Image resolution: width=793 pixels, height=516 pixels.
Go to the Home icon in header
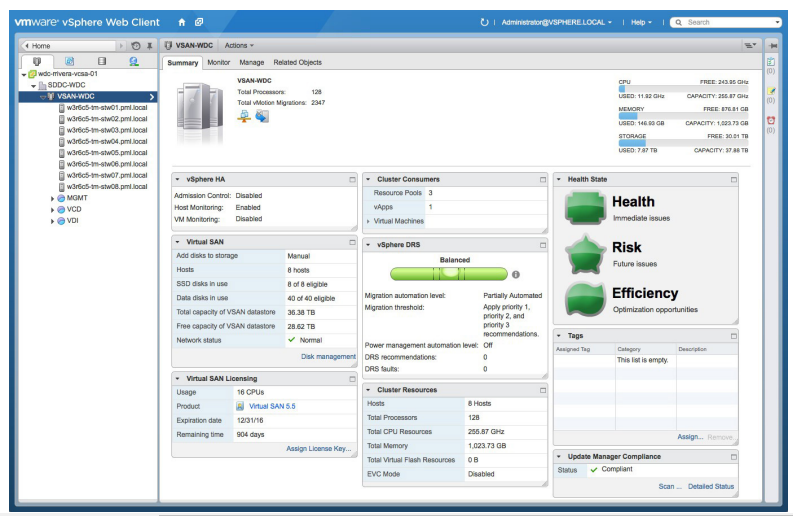pos(182,22)
